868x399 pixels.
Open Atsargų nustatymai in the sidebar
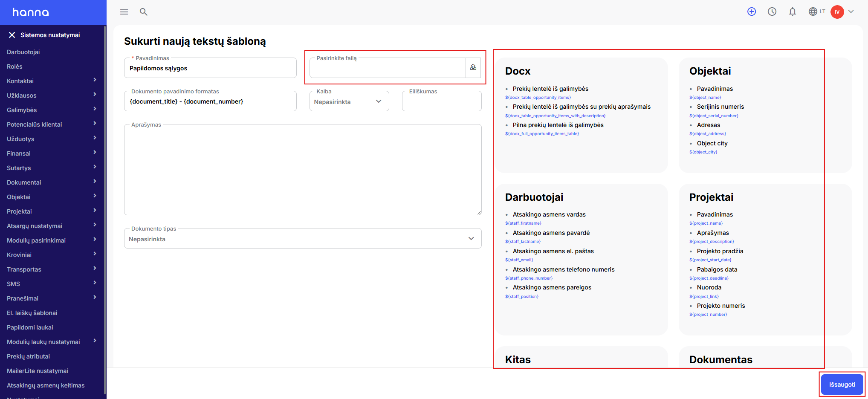pos(35,226)
